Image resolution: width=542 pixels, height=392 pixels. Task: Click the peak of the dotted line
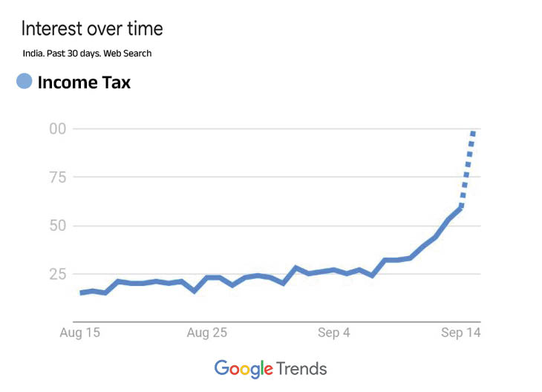(473, 132)
